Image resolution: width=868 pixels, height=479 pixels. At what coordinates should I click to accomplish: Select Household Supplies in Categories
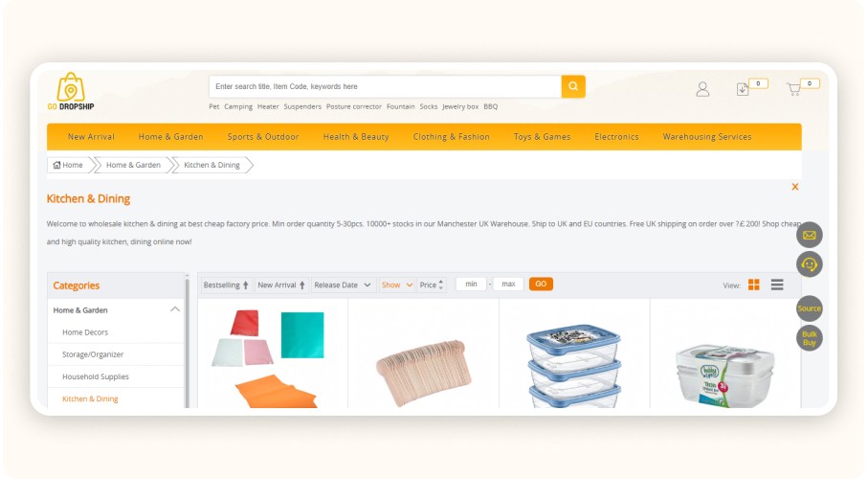[95, 376]
